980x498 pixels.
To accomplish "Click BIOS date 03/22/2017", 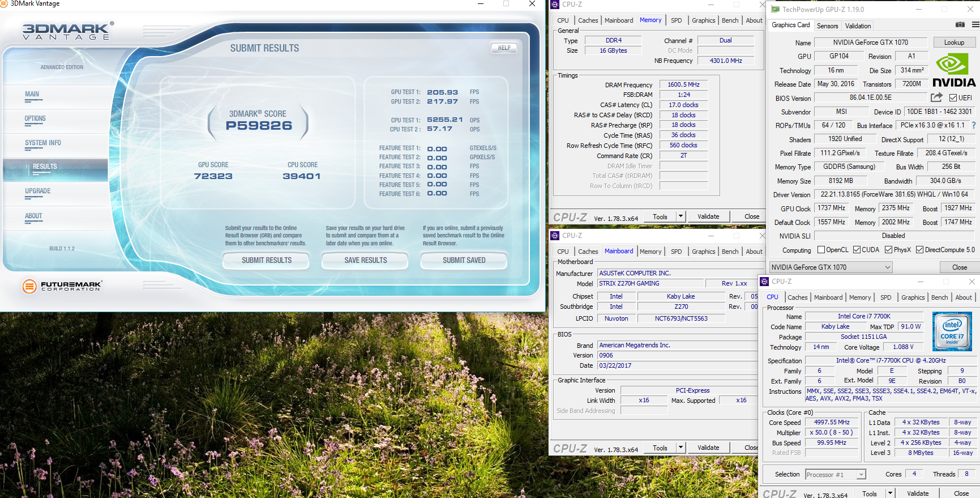I will pos(677,365).
